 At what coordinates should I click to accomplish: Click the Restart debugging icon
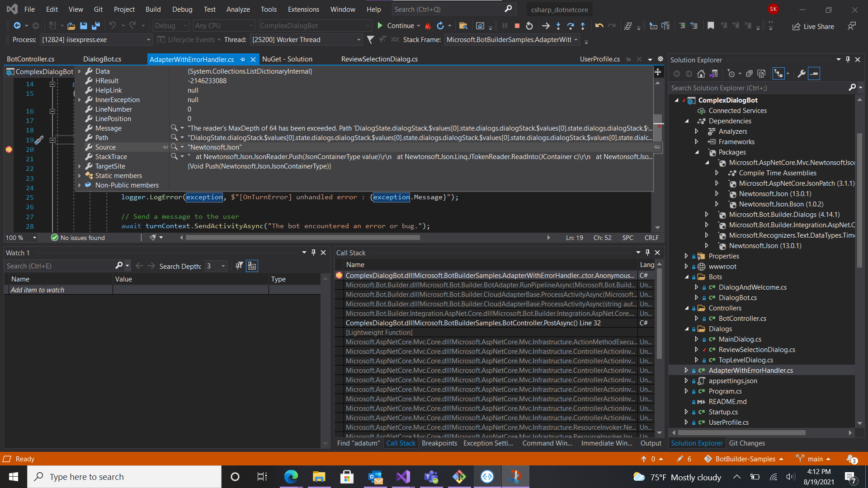tap(529, 26)
